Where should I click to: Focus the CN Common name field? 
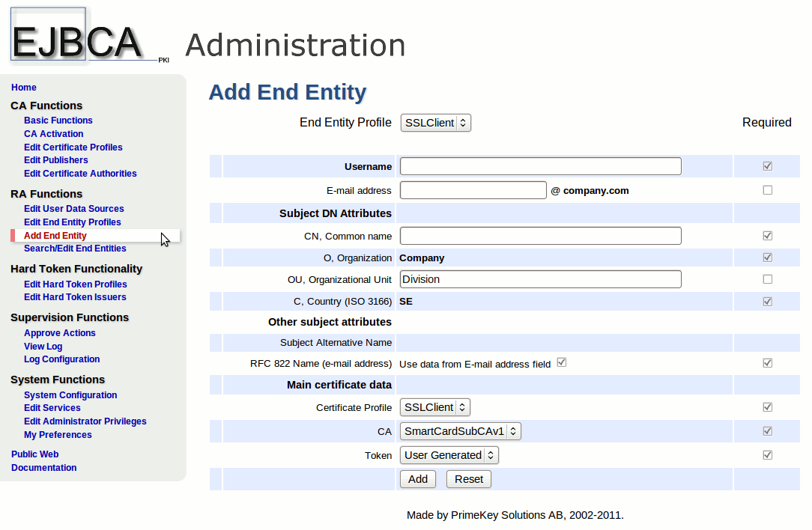pos(541,236)
